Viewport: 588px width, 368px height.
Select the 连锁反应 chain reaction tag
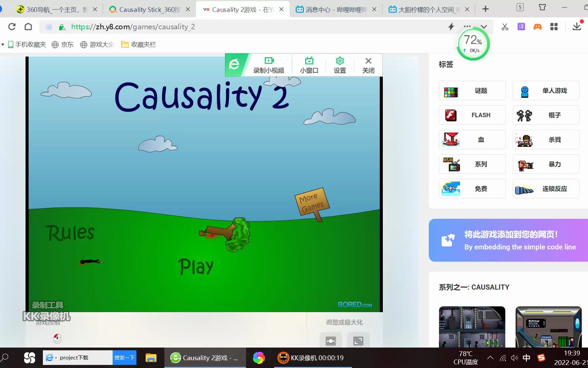point(546,189)
